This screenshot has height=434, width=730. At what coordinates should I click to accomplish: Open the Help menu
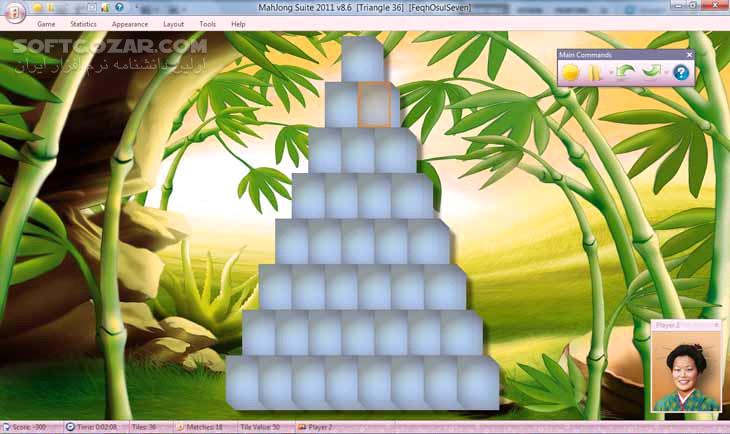238,24
